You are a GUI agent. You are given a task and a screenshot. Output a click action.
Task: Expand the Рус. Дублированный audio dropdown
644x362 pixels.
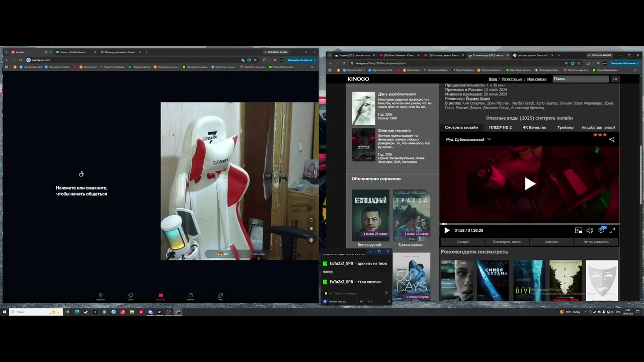click(468, 139)
